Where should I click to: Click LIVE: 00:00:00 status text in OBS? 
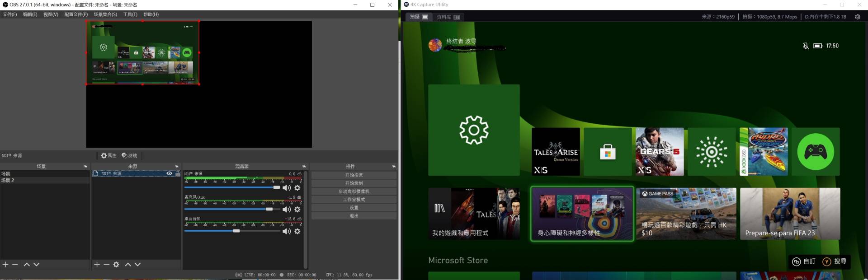(x=260, y=275)
